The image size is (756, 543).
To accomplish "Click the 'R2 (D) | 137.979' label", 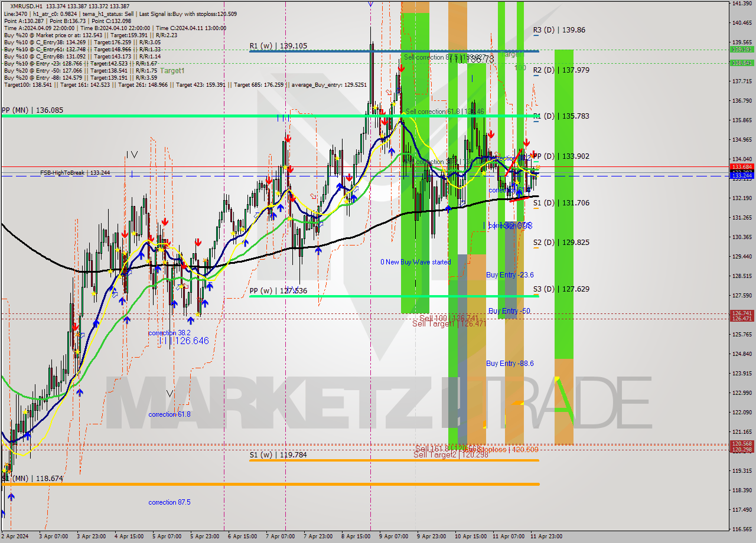I will point(561,70).
